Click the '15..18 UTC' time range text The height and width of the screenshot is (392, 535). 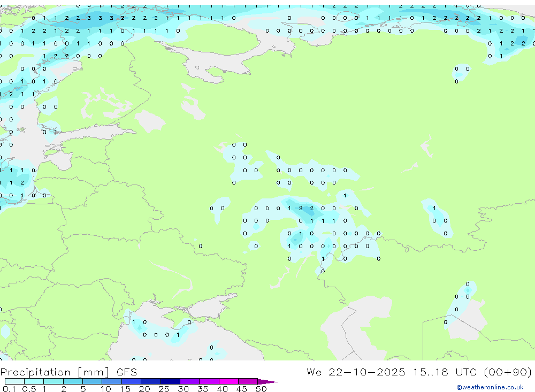pos(444,372)
